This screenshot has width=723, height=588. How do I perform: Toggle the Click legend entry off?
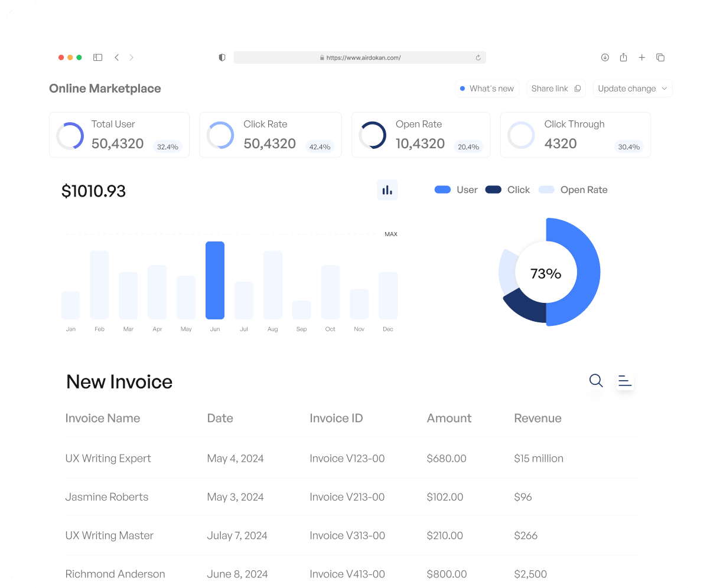point(492,190)
